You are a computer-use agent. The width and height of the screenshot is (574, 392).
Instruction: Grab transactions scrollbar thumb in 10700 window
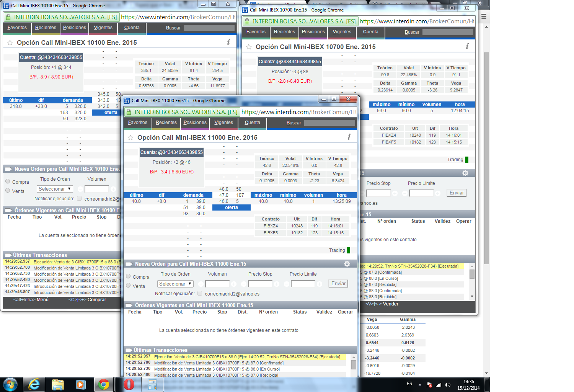point(472,274)
